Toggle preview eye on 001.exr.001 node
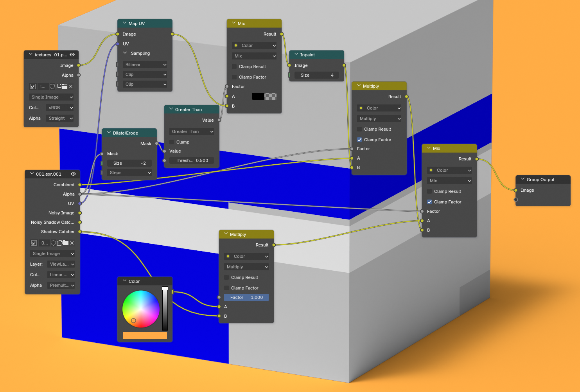This screenshot has width=580, height=392. point(73,174)
